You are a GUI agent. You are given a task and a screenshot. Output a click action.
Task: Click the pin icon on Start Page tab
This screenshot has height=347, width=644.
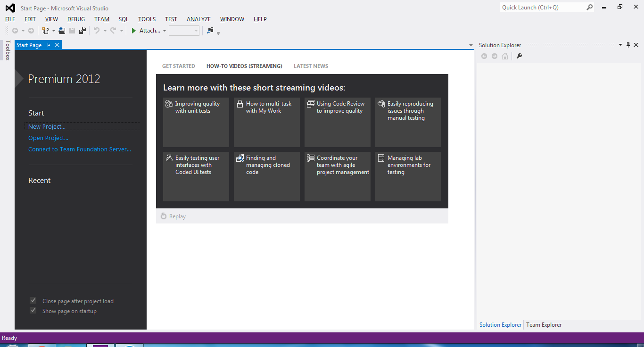(x=48, y=45)
